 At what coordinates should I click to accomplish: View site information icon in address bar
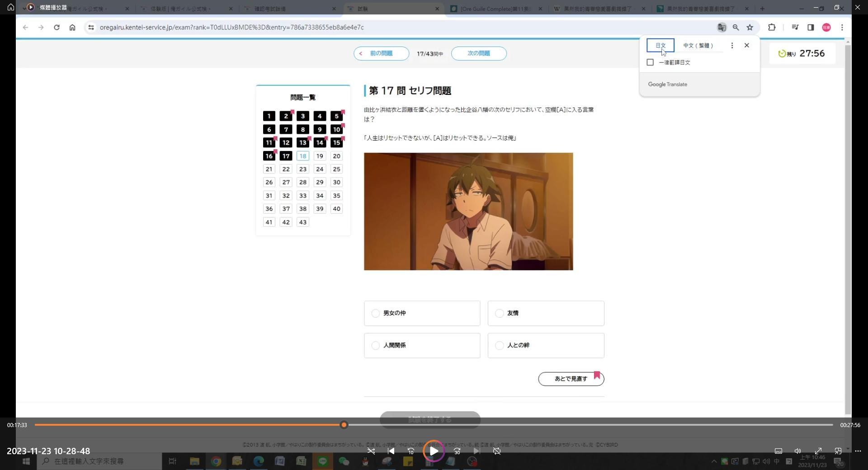(91, 28)
